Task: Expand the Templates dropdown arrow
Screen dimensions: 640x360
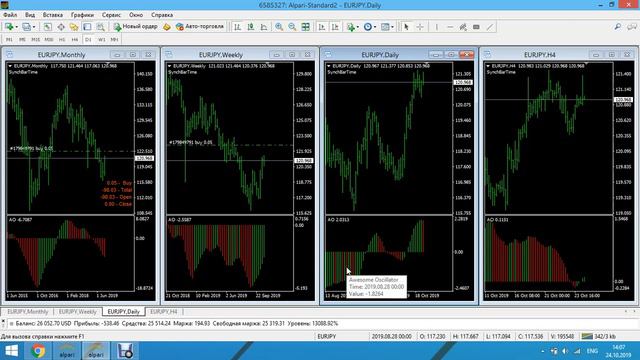Action: point(392,27)
